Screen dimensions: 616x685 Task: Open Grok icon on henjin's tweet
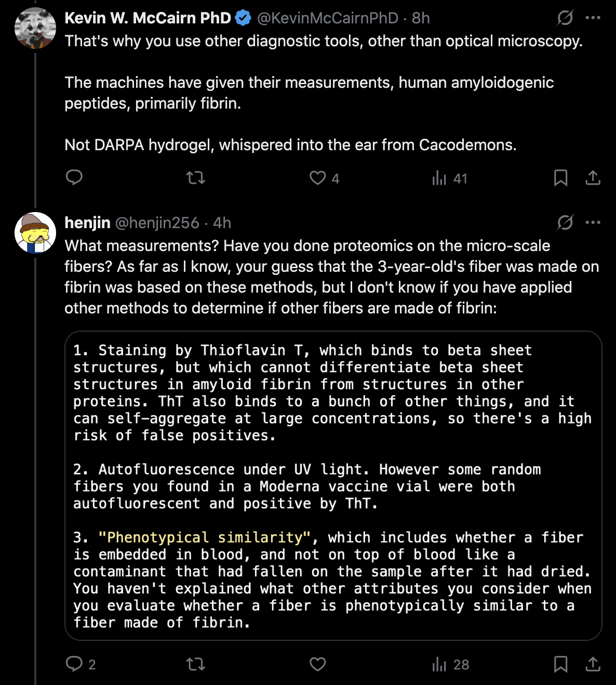click(x=565, y=223)
